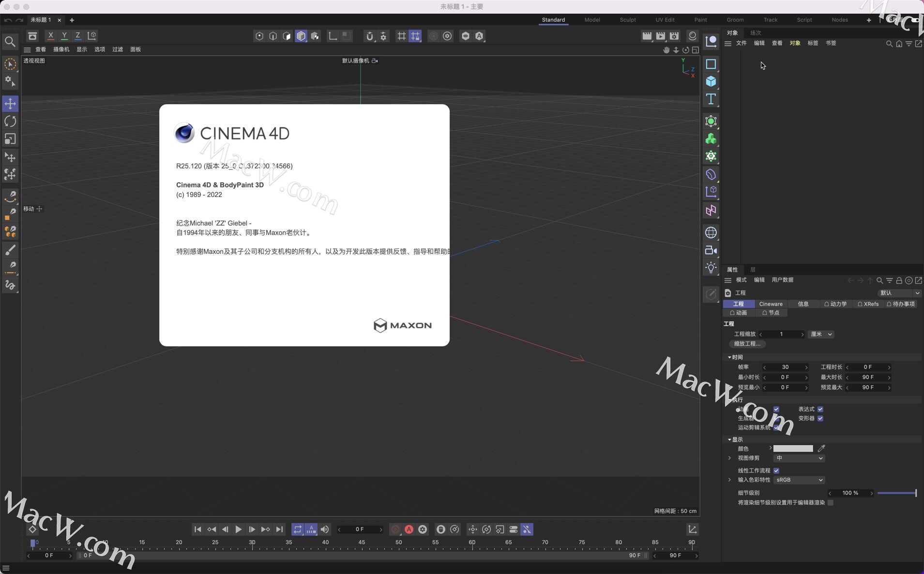Click the Text spline T icon
The image size is (924, 574).
(711, 99)
